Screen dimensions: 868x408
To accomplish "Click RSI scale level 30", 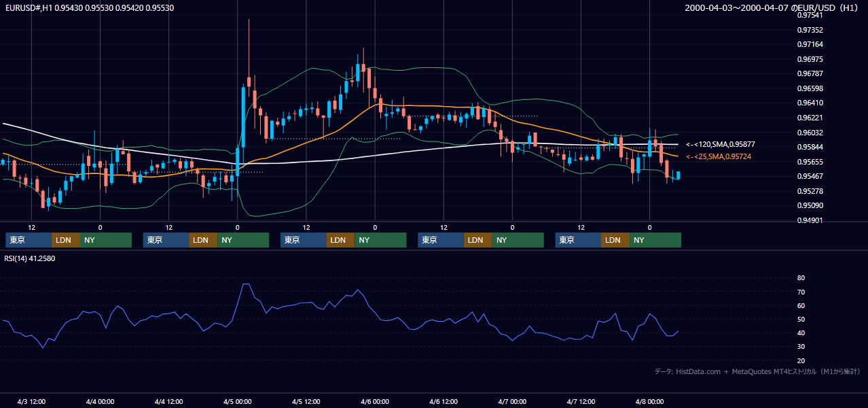I will click(801, 347).
